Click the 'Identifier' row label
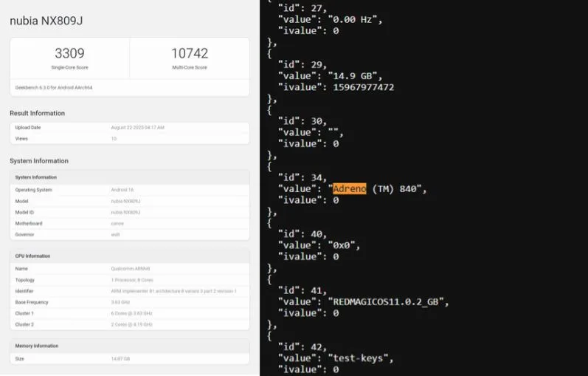This screenshot has width=588, height=376. (24, 291)
